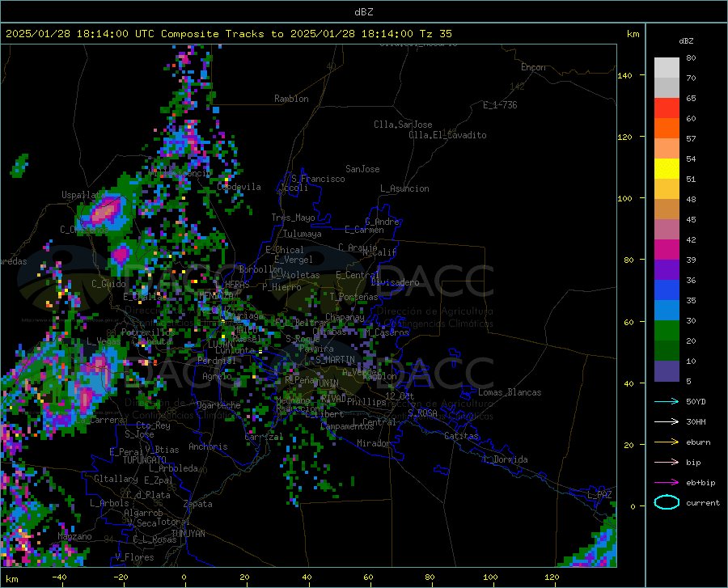Click the Capdevila map label
The image size is (728, 588).
point(239,187)
